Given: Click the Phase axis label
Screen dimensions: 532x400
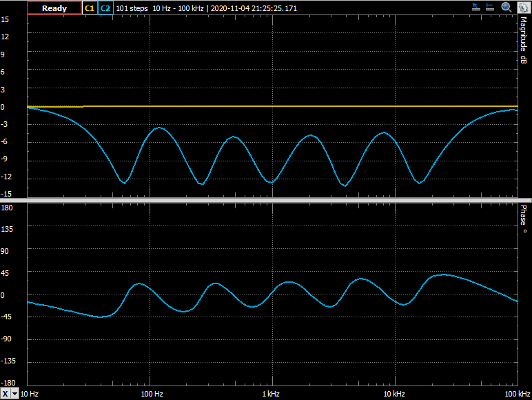Looking at the screenshot, I should pyautogui.click(x=523, y=219).
